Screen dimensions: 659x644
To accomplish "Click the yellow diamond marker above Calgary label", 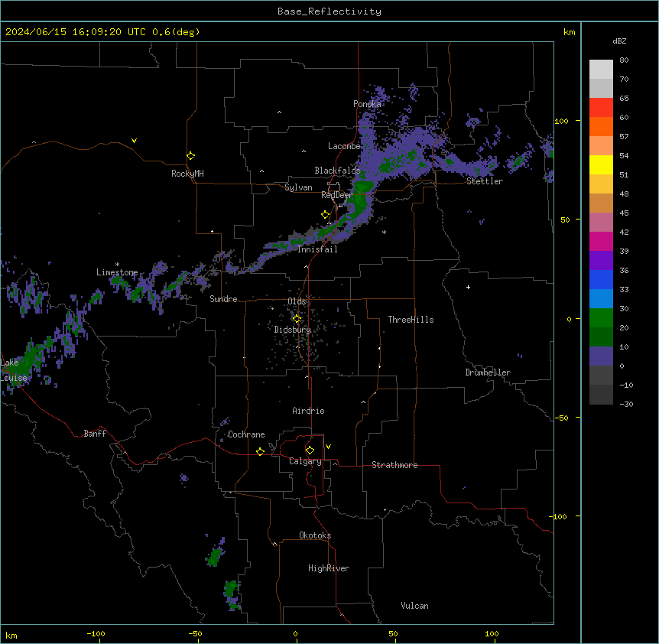I will [310, 450].
